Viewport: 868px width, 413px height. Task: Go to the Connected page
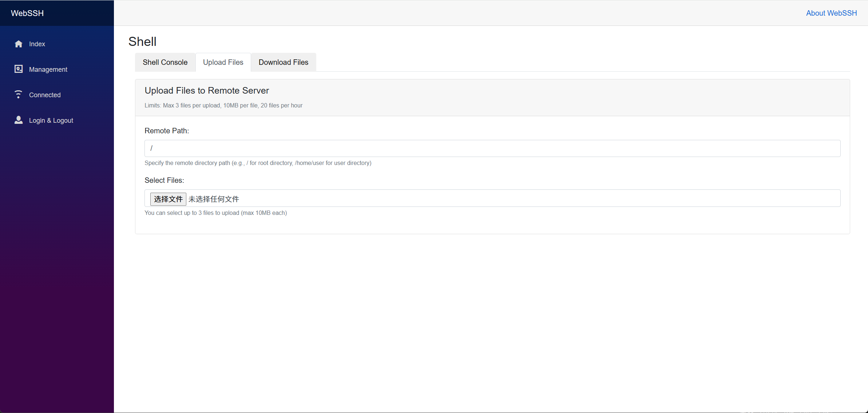(45, 95)
